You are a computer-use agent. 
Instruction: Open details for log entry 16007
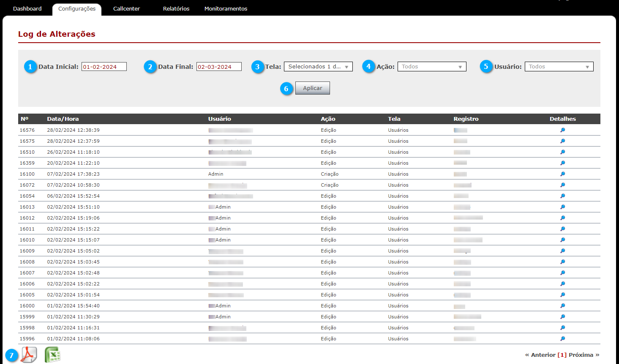click(562, 273)
